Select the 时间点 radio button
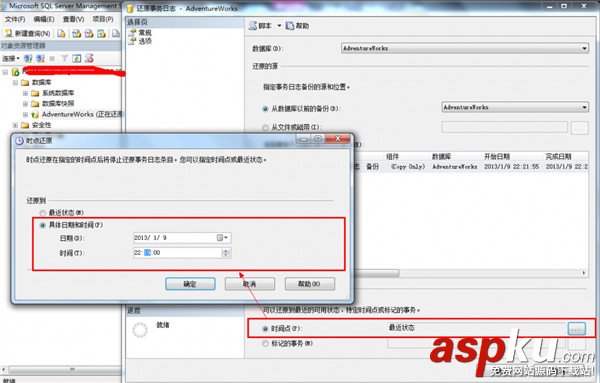This screenshot has height=383, width=600. (265, 329)
